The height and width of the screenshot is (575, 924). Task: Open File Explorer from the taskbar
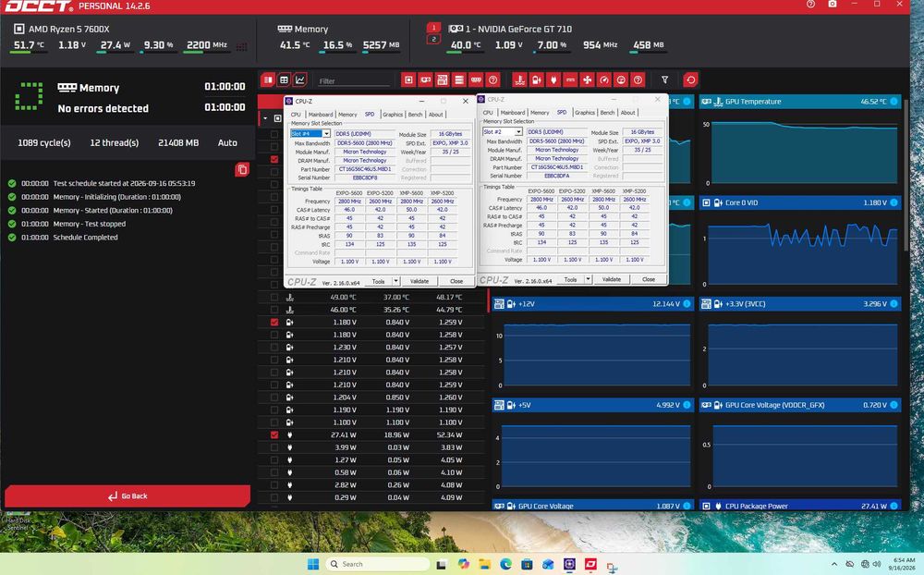pyautogui.click(x=484, y=565)
